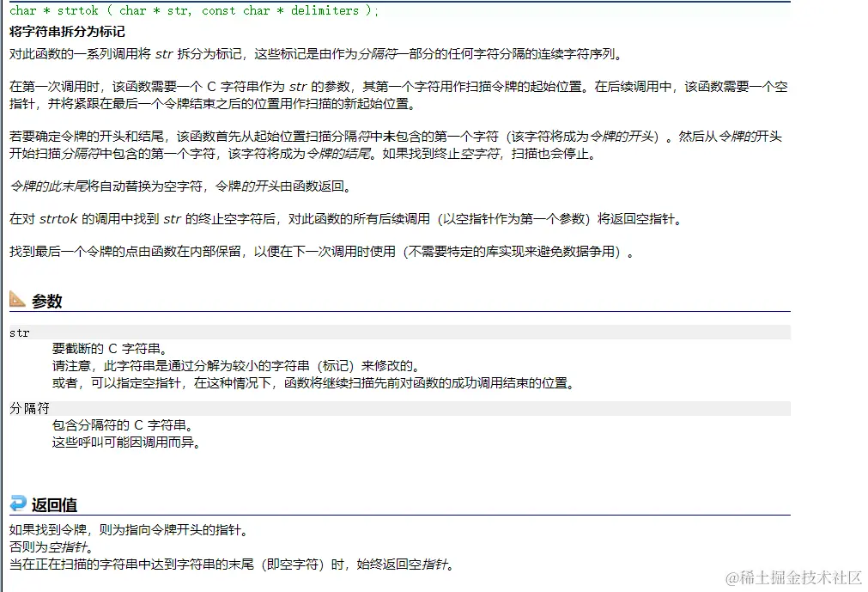Viewport: 868px width, 592px height.
Task: Click the strtok function prototype line
Action: 194,10
